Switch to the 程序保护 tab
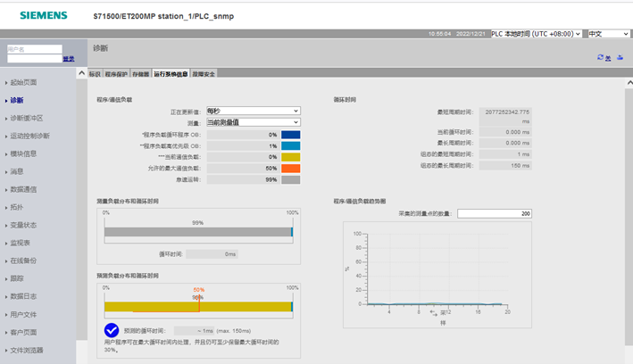The height and width of the screenshot is (364, 633). click(116, 74)
